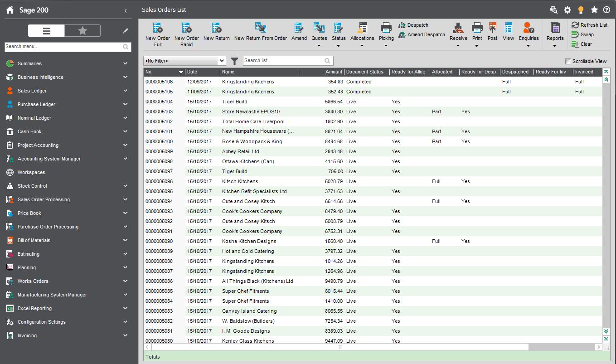
Task: Click the Despatch button
Action: [x=413, y=25]
